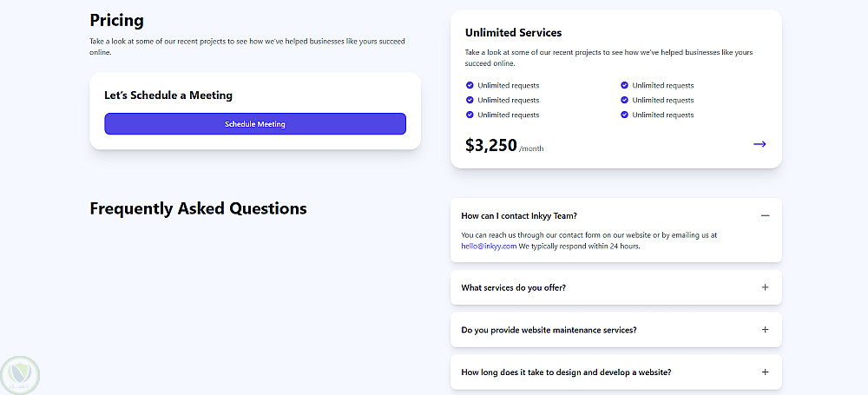Click the 'Unlimited Services' card heading
The height and width of the screenshot is (395, 868).
point(513,33)
